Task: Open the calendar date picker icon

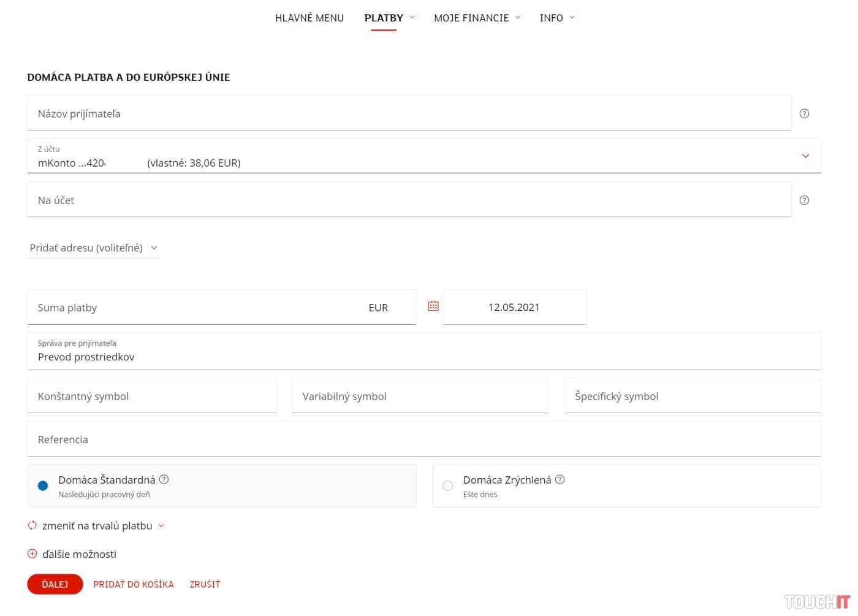Action: [433, 306]
